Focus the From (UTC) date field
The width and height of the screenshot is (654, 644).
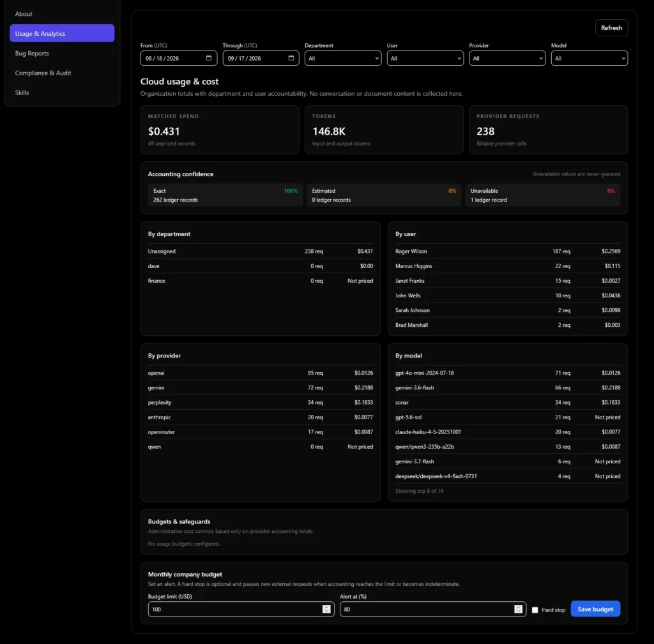pyautogui.click(x=179, y=58)
